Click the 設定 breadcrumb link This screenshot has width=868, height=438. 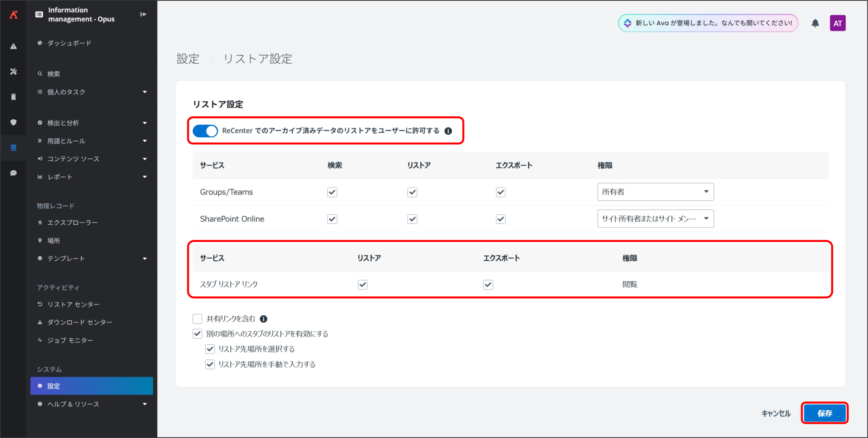(188, 59)
